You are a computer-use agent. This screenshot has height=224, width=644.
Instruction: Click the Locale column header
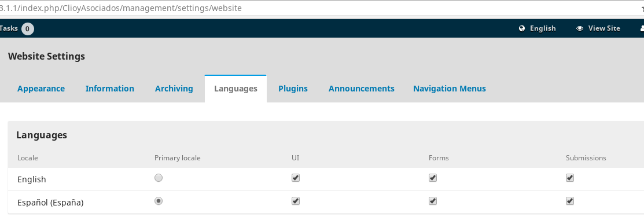coord(28,158)
